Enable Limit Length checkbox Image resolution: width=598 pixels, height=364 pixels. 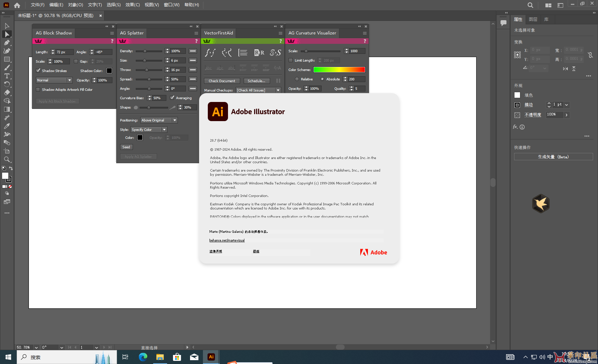pyautogui.click(x=291, y=60)
